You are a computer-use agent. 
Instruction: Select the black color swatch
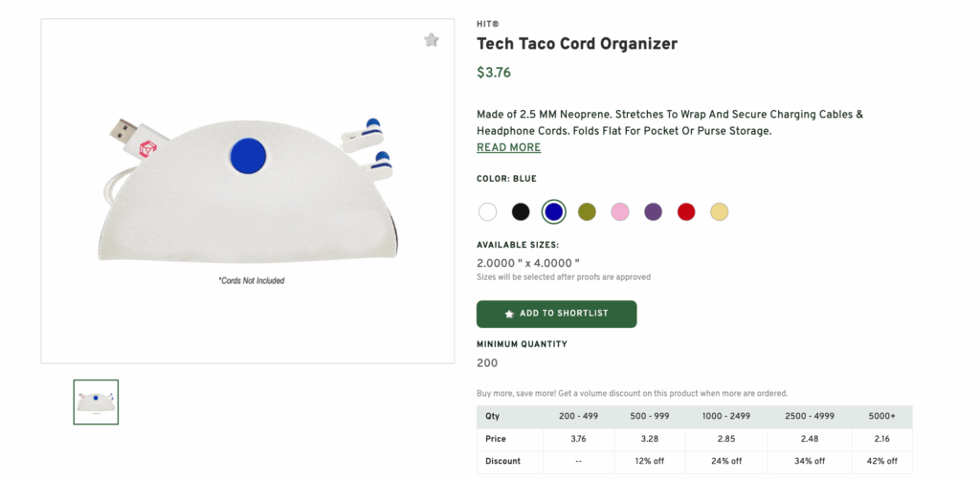(521, 211)
